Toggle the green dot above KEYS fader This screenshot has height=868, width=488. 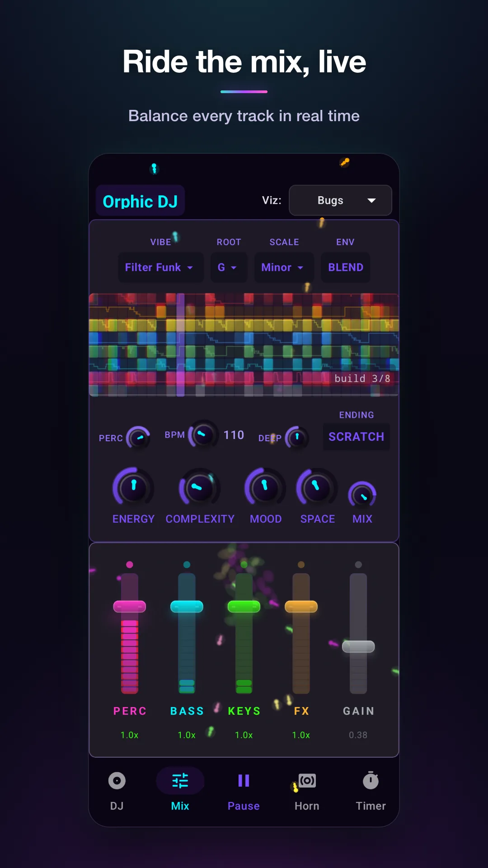[244, 565]
